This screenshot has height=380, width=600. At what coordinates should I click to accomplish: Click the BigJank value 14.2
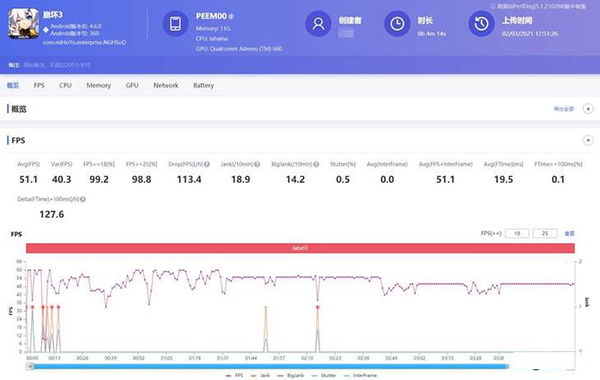[295, 179]
